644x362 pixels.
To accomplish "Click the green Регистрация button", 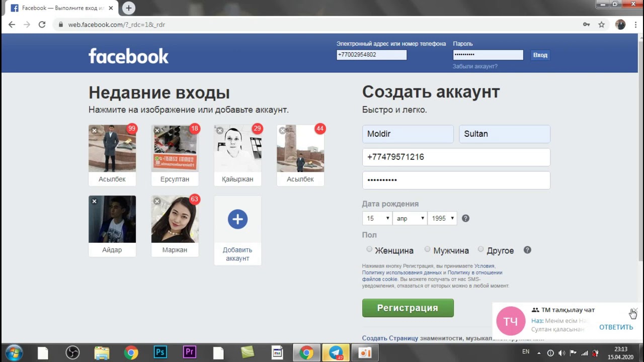I will (x=408, y=308).
